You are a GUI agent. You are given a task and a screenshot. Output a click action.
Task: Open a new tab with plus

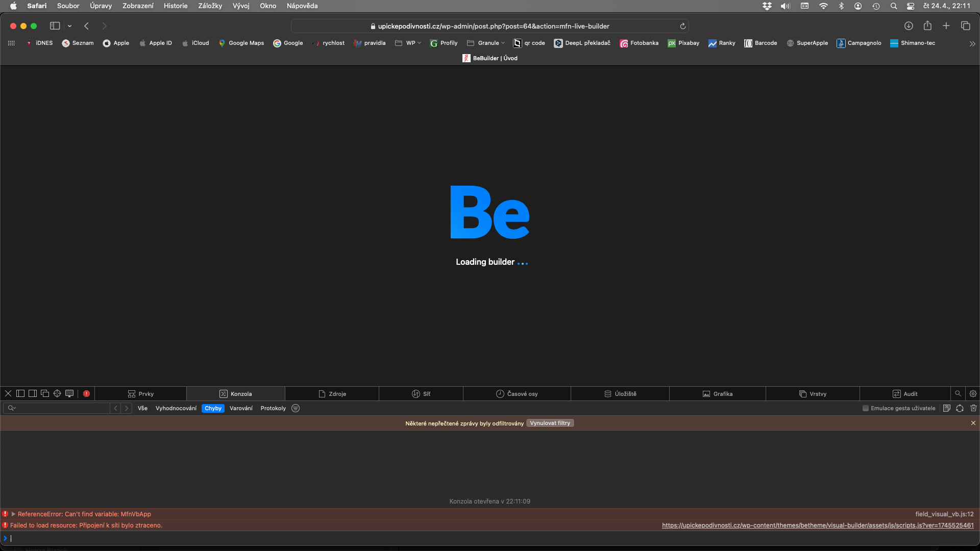click(946, 26)
